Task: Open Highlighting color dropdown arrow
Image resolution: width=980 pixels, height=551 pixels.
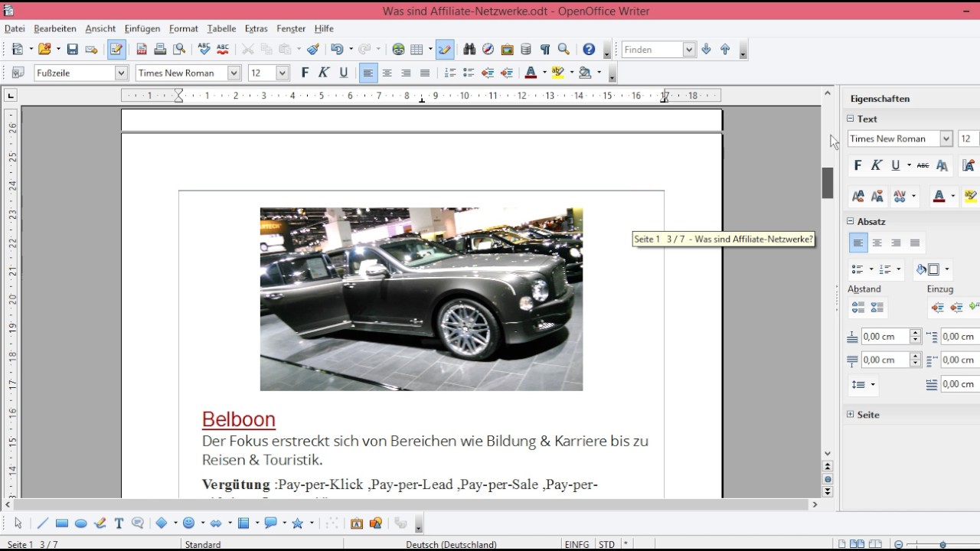Action: tap(571, 73)
